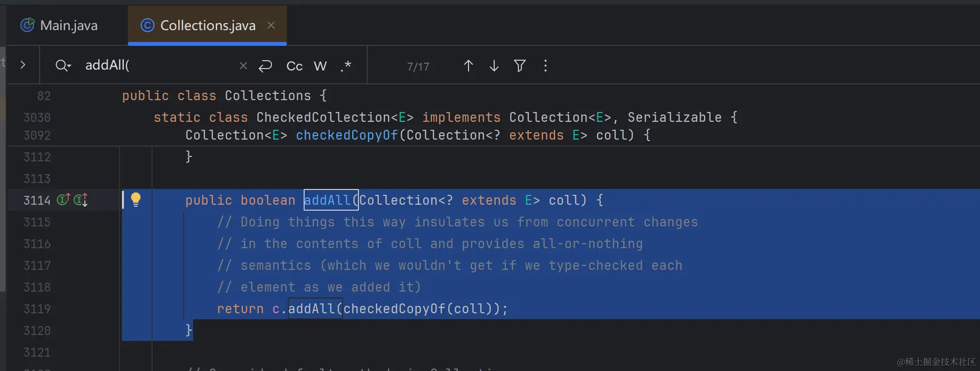Select the Collections.java tab
Screen dimensions: 980x371
coord(198,25)
